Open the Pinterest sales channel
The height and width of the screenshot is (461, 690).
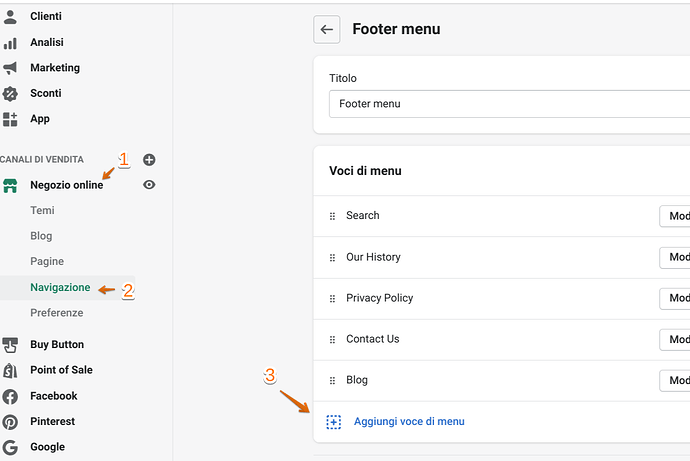tap(52, 421)
